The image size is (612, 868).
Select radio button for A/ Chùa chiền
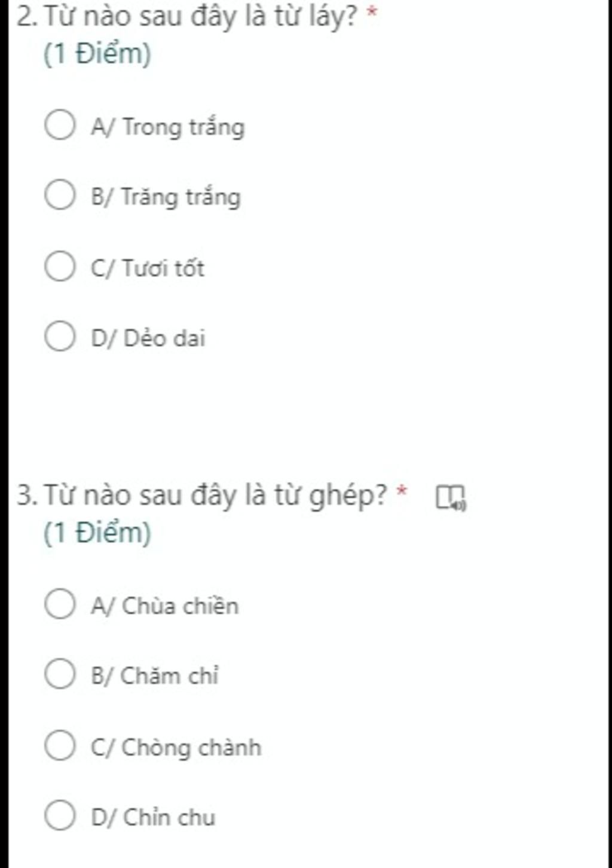pyautogui.click(x=60, y=603)
